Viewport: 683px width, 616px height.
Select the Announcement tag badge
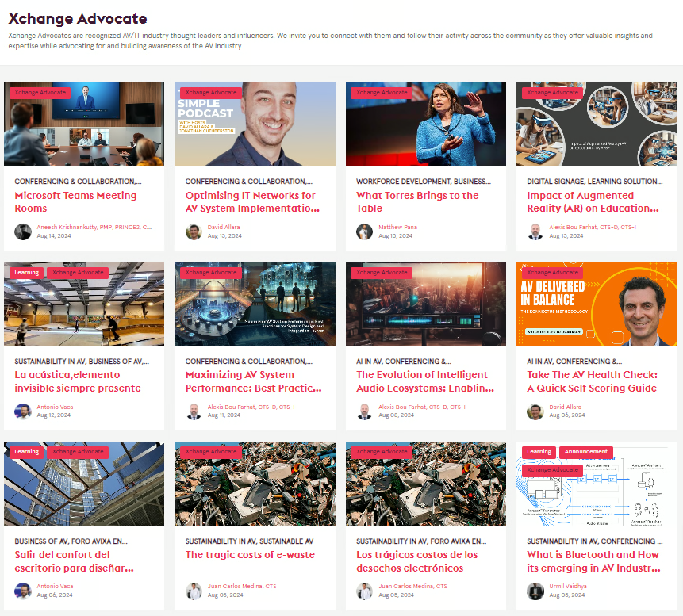point(585,452)
